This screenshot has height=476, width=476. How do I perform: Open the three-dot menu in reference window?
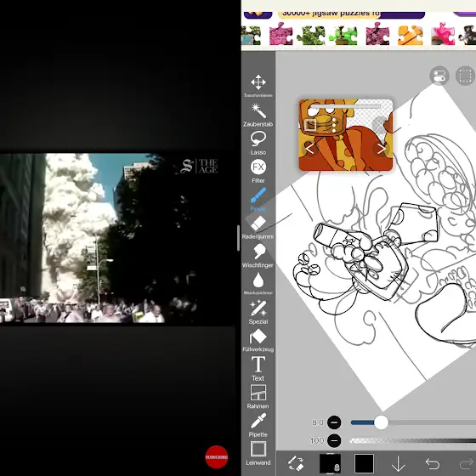(334, 125)
